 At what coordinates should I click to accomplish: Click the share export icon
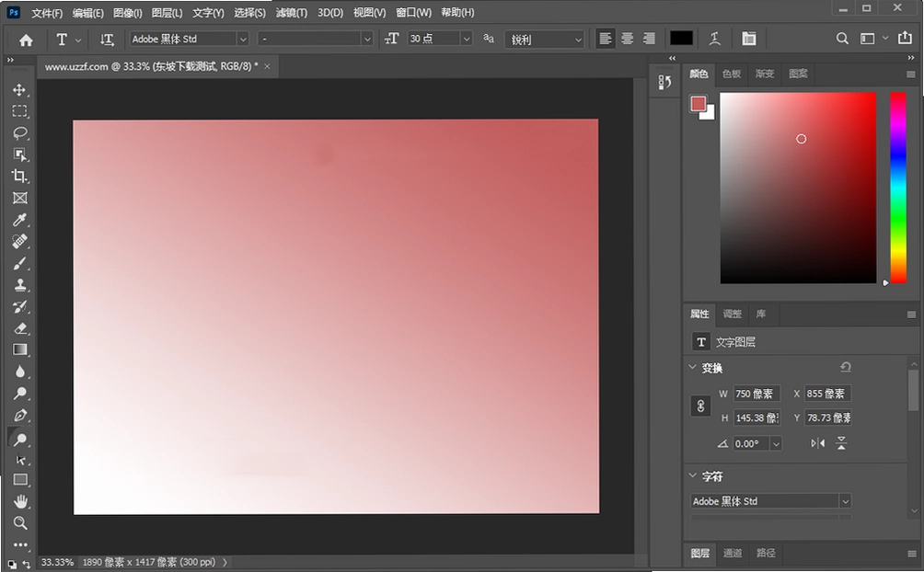906,38
